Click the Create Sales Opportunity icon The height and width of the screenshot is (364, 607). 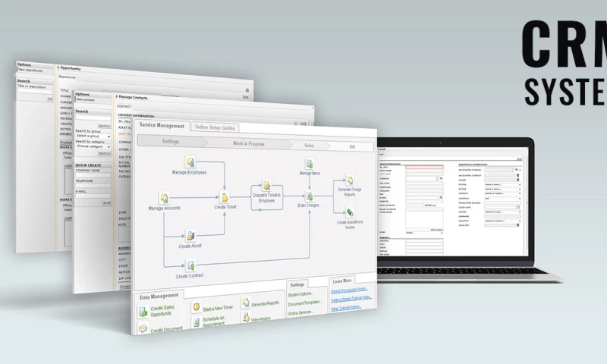(x=143, y=312)
